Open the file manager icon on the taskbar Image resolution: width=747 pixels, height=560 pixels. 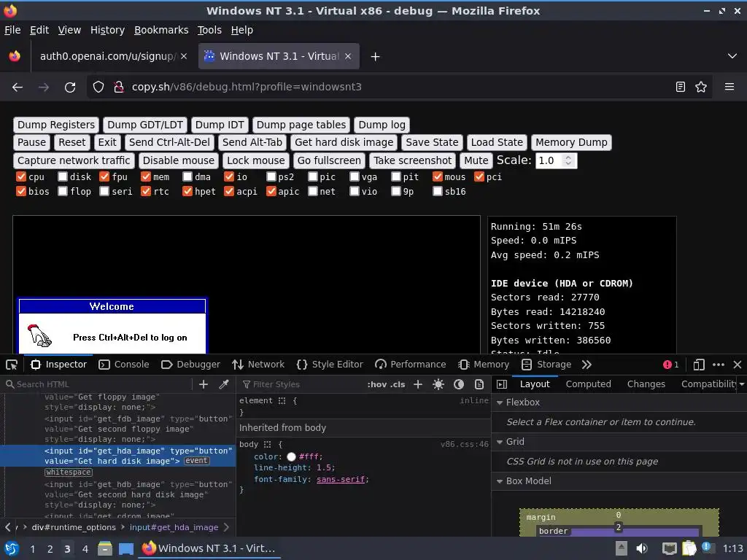tap(105, 548)
